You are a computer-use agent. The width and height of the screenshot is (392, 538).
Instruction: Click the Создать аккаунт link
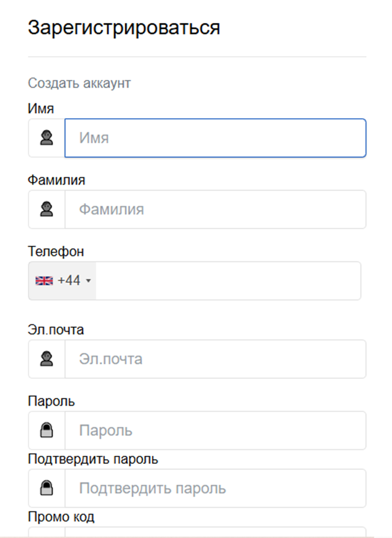79,83
